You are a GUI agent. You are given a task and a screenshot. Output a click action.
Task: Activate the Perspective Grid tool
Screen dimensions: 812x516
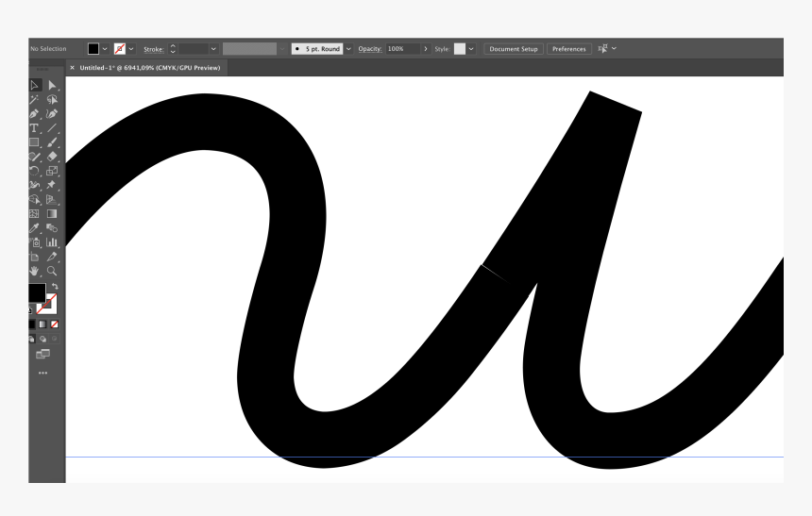[52, 199]
